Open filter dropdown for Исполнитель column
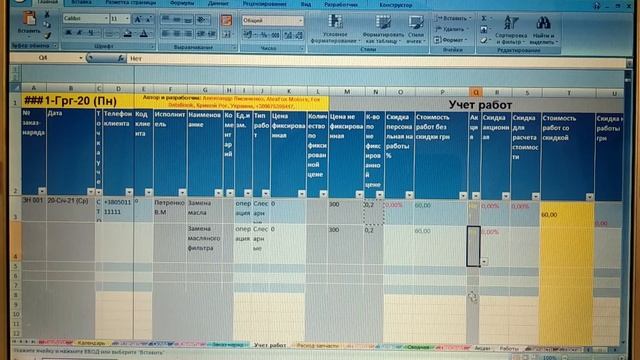The width and height of the screenshot is (640, 360). point(182,192)
